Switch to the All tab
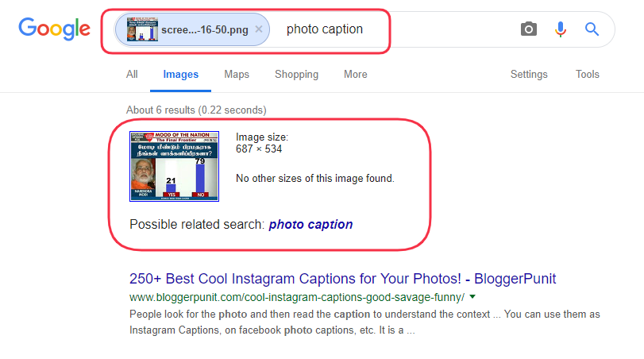The image size is (644, 359). coord(132,75)
